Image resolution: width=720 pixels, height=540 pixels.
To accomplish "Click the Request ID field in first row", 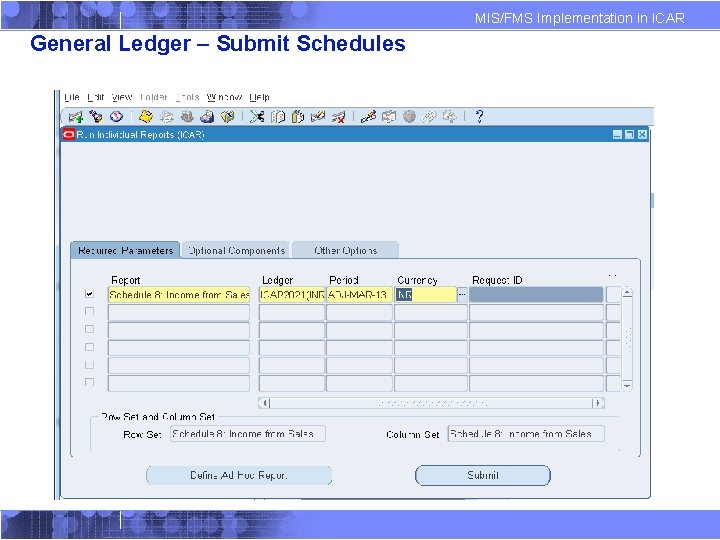I will click(536, 294).
